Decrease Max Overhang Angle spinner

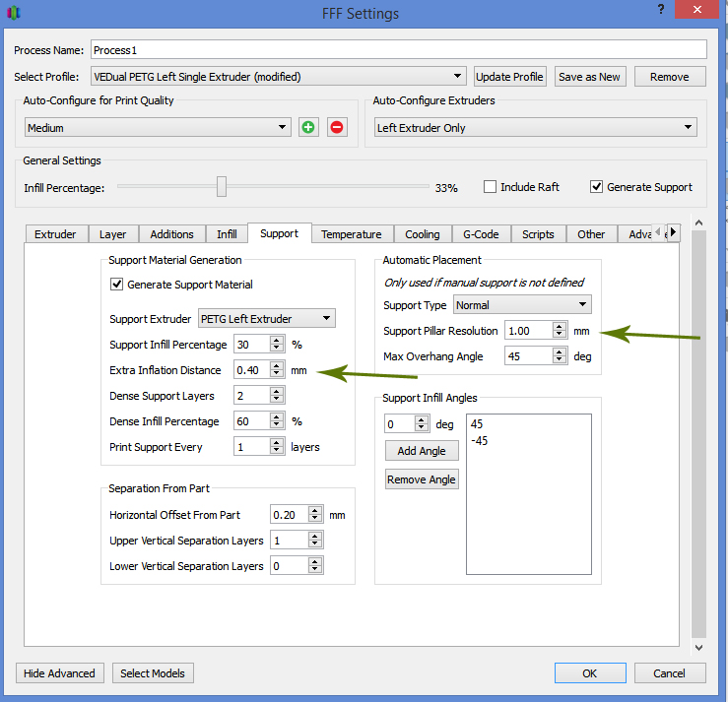pyautogui.click(x=560, y=360)
